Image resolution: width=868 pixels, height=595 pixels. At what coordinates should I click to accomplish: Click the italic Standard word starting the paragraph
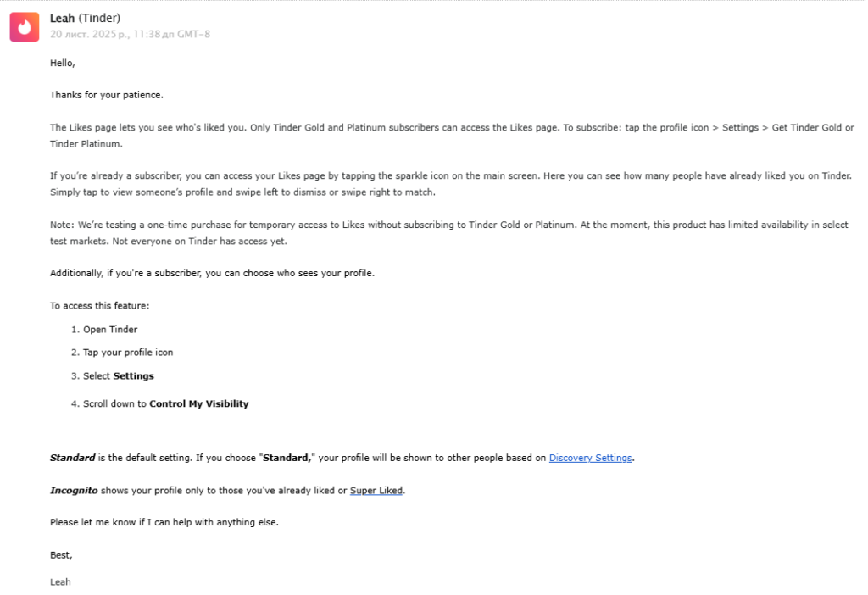[x=72, y=458]
